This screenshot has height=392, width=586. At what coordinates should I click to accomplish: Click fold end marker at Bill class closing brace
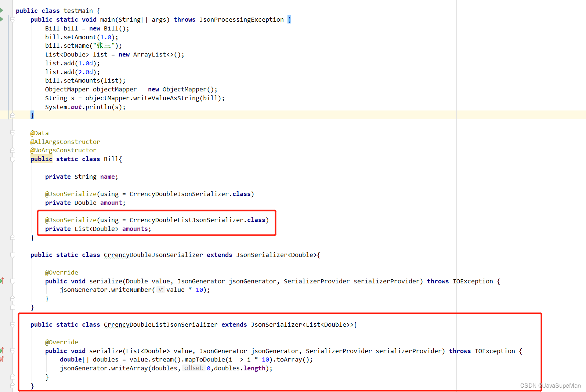12,237
